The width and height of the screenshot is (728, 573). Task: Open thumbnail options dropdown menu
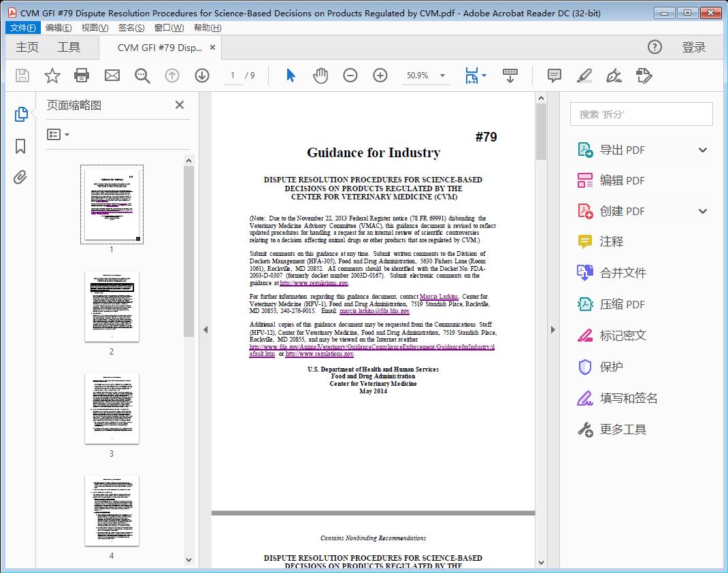(x=59, y=135)
